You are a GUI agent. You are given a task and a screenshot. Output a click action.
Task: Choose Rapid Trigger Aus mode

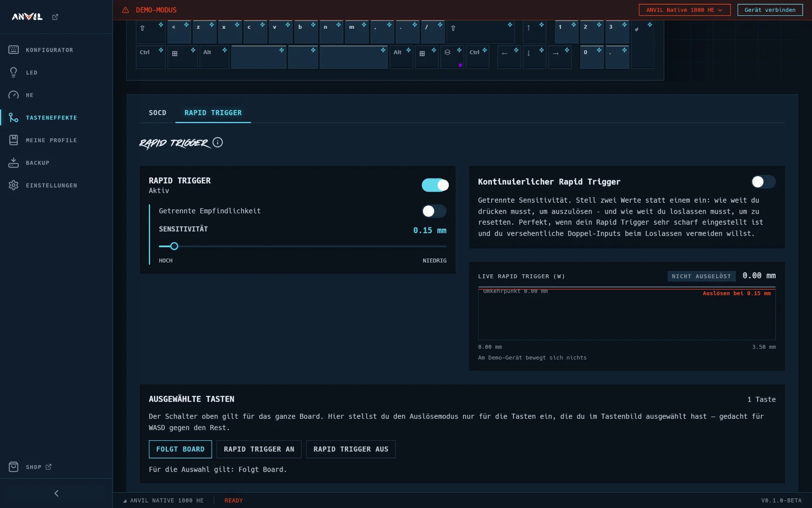(351, 449)
